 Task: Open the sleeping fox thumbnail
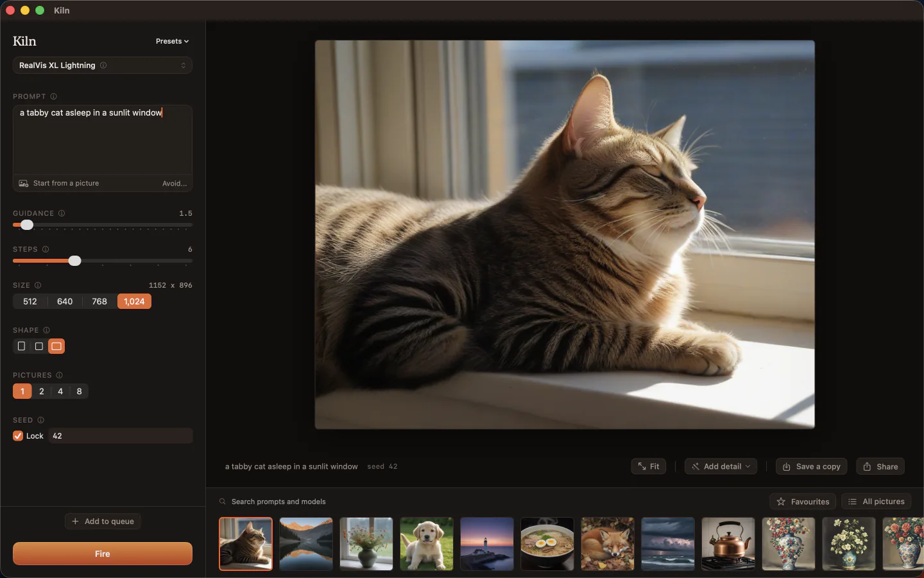pyautogui.click(x=608, y=544)
